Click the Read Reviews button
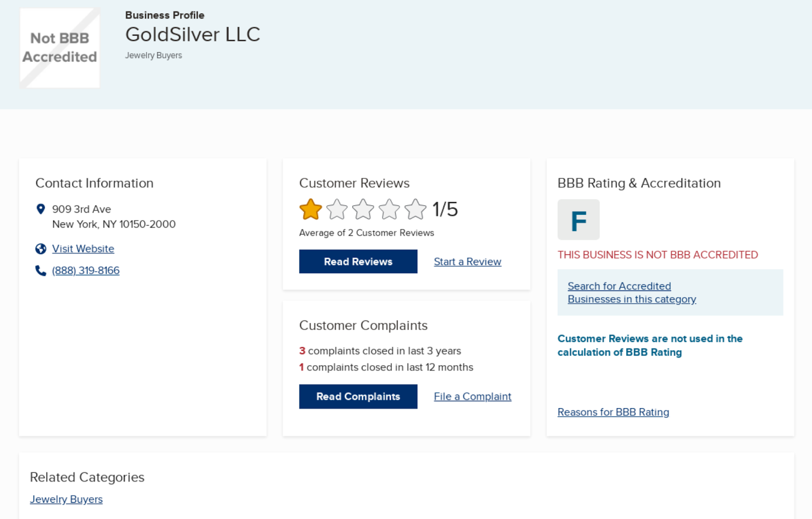Screen dimensions: 812x519 coord(358,262)
